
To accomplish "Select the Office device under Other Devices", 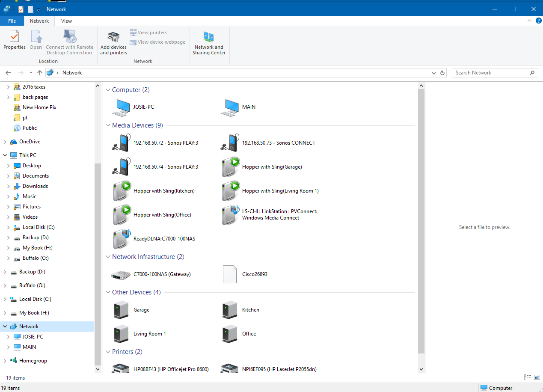I will pos(238,334).
